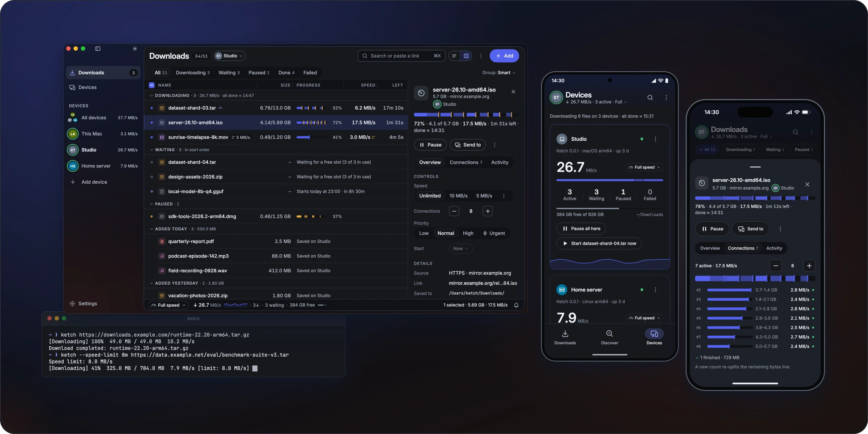This screenshot has height=434, width=868.
Task: Set speed limit to 10 MB/s
Action: point(458,196)
